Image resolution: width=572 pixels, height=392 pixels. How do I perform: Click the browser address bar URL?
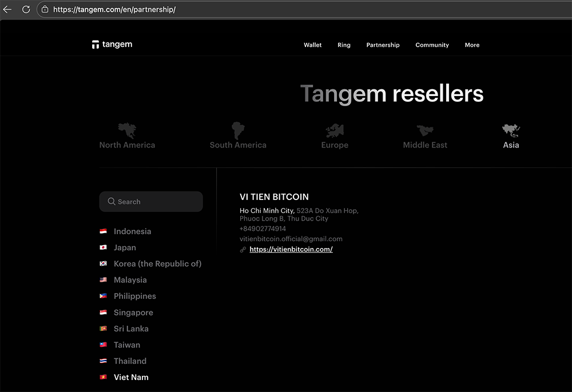pos(114,9)
